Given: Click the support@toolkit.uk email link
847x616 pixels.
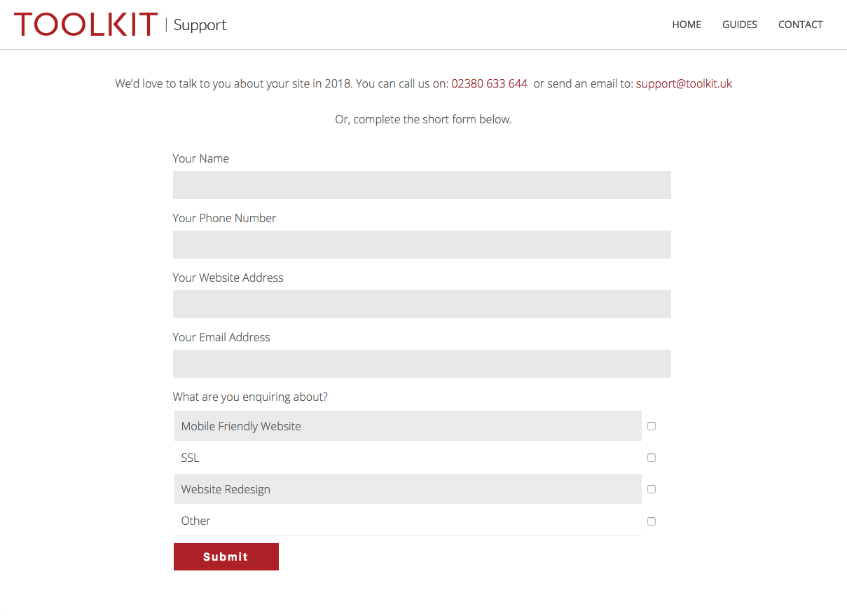Looking at the screenshot, I should (684, 83).
